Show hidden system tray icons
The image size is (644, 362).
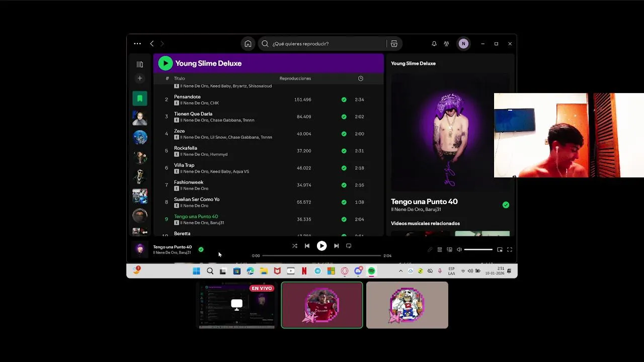coord(400,271)
